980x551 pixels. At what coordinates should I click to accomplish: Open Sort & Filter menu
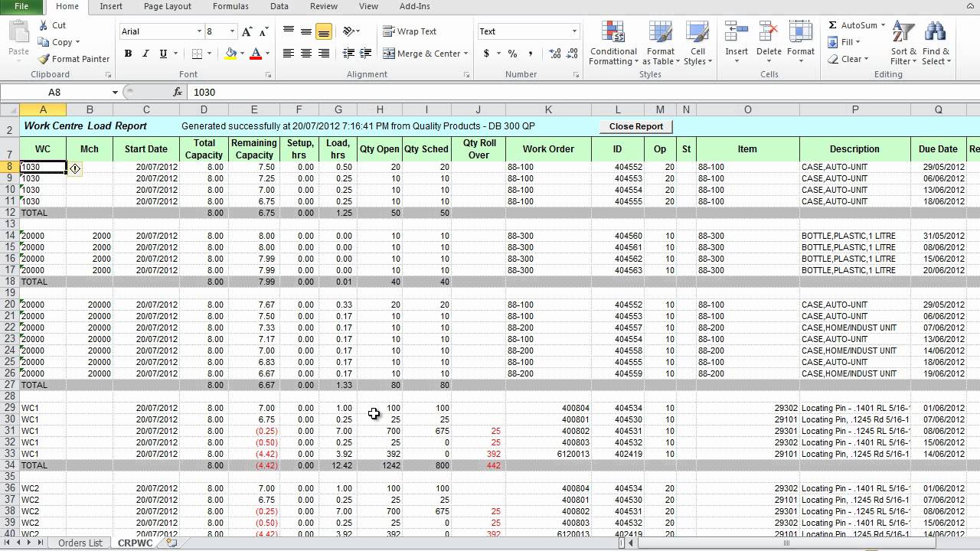[x=903, y=44]
